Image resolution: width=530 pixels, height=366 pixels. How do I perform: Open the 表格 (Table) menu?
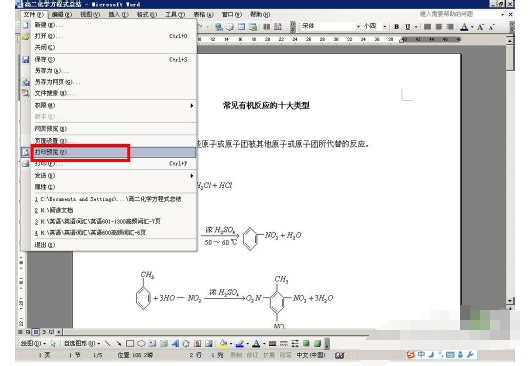[x=203, y=15]
